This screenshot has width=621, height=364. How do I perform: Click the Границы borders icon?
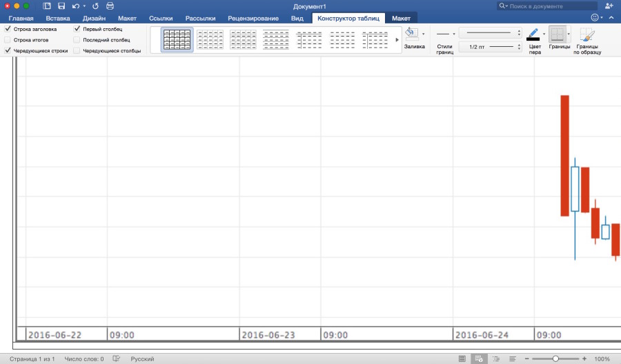[557, 35]
